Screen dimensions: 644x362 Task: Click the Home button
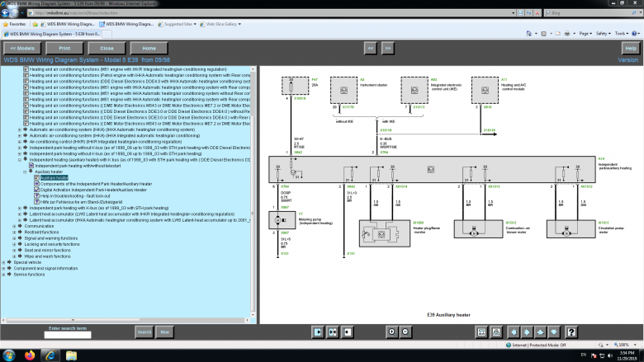149,48
